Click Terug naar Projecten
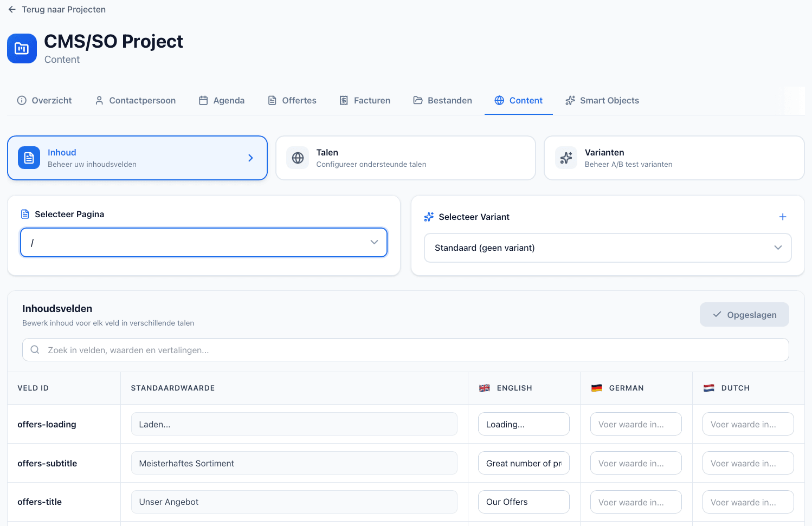Screen dimensions: 812x526 pos(63,9)
